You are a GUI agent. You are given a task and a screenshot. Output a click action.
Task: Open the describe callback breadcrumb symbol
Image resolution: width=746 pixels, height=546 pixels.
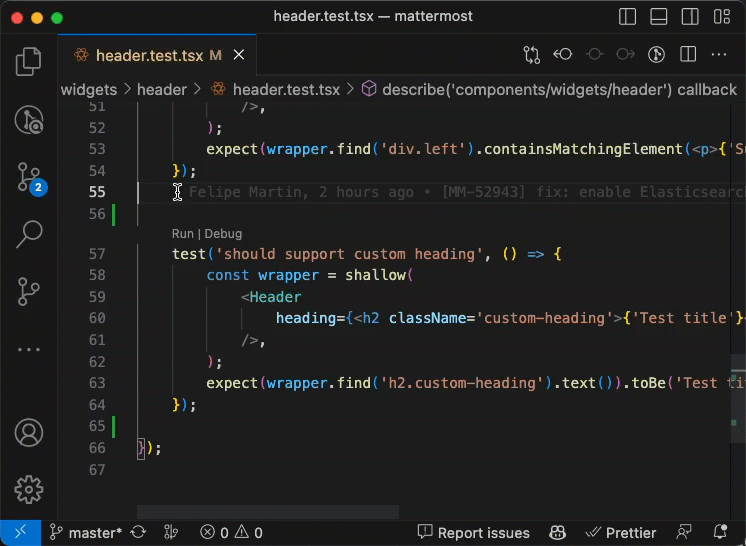550,89
